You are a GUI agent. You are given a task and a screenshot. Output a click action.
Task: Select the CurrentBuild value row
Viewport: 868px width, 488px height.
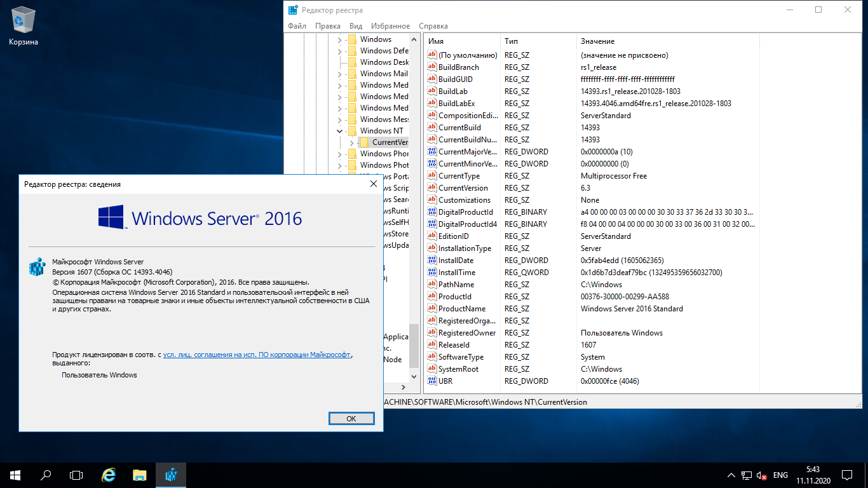click(591, 128)
